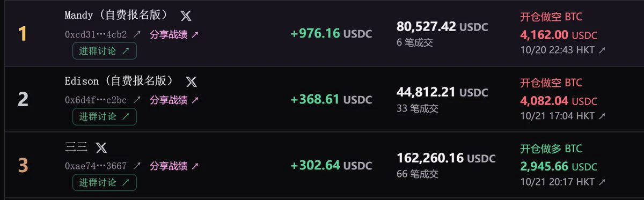Select wallet address 0x6d4f…c2bc
Viewport: 644px width, 200px height.
click(x=96, y=100)
